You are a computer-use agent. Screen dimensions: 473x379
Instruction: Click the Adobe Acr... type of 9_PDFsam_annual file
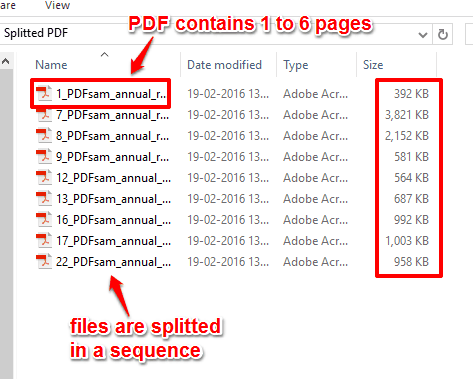315,157
